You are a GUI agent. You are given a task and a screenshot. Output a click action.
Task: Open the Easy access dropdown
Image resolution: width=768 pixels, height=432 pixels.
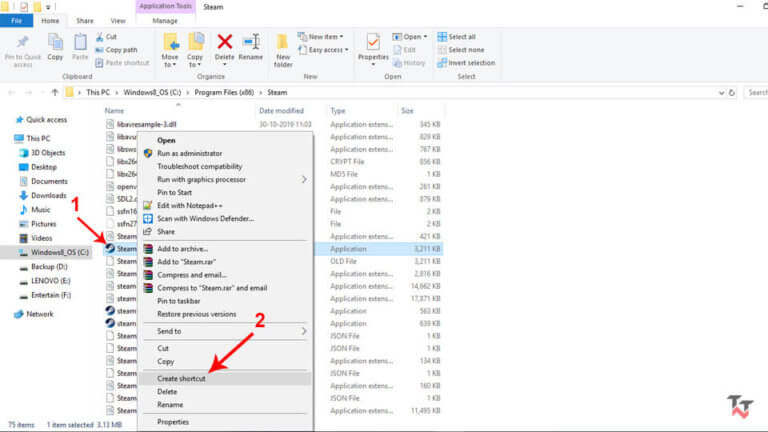(x=323, y=50)
